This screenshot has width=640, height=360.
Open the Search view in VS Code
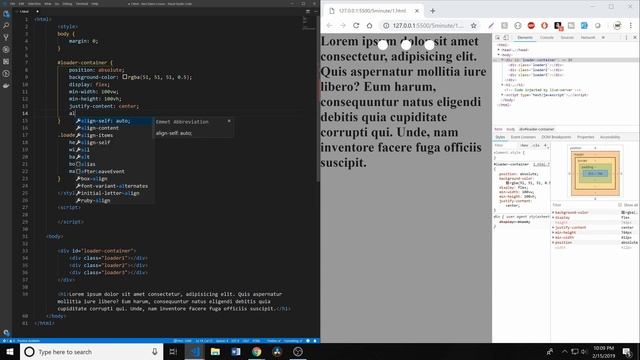(6, 26)
